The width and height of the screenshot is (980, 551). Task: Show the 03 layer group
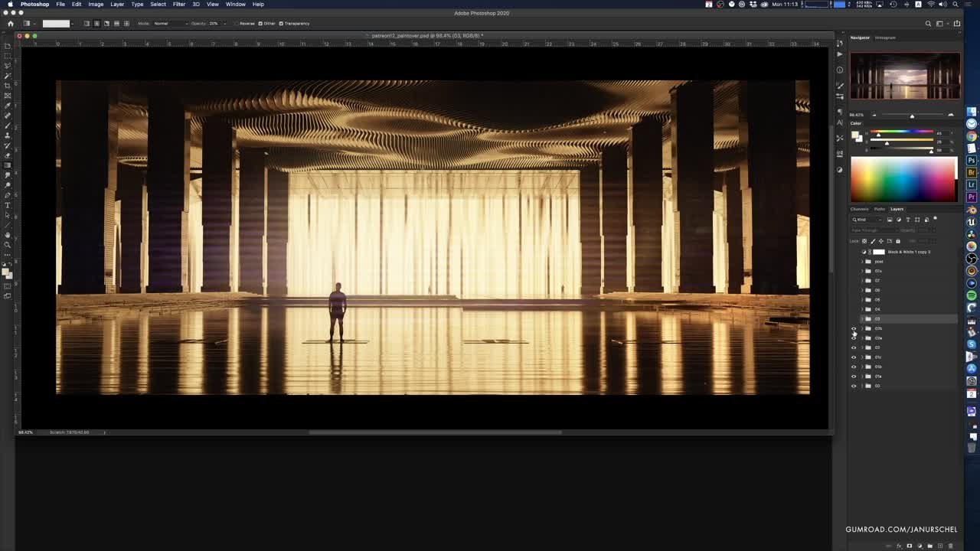[854, 318]
